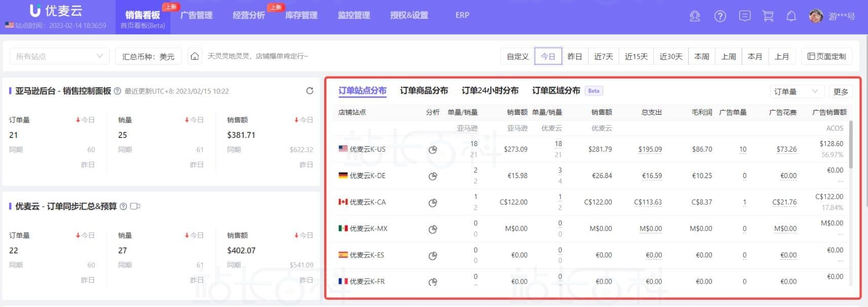Image resolution: width=868 pixels, height=307 pixels.
Task: Open the 库存管理 menu
Action: 301,15
